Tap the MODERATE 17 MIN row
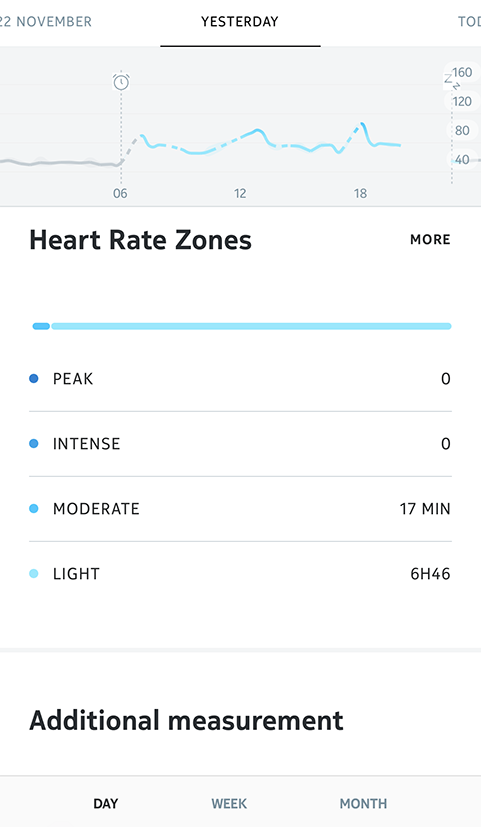This screenshot has height=827, width=481. click(240, 509)
